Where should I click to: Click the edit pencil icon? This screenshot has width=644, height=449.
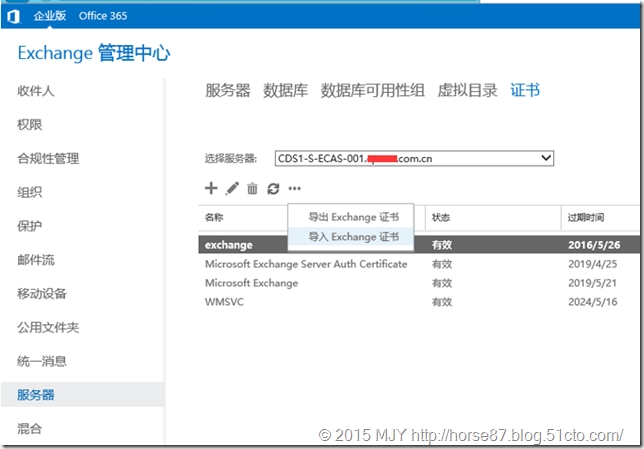point(232,188)
